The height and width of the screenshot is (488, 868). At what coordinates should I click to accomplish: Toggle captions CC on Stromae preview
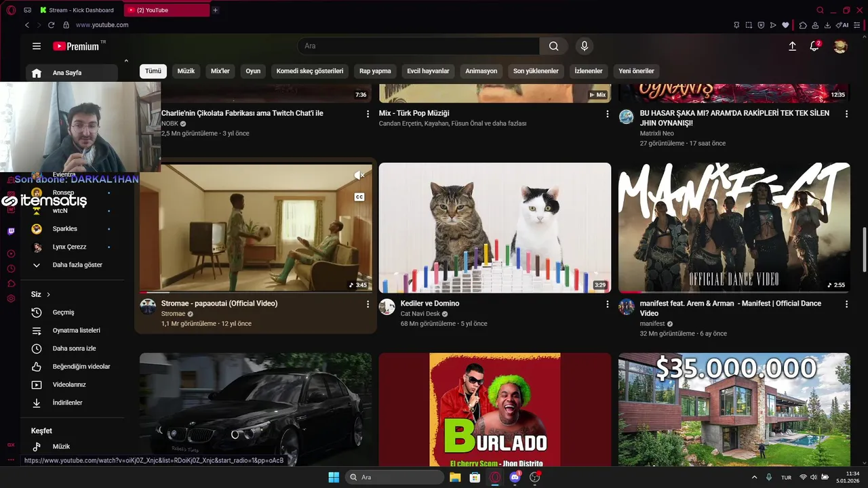[359, 197]
